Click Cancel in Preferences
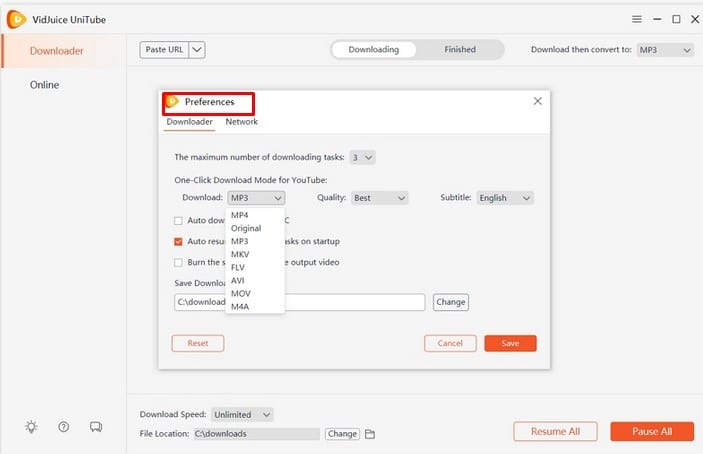The image size is (703, 454). 450,343
